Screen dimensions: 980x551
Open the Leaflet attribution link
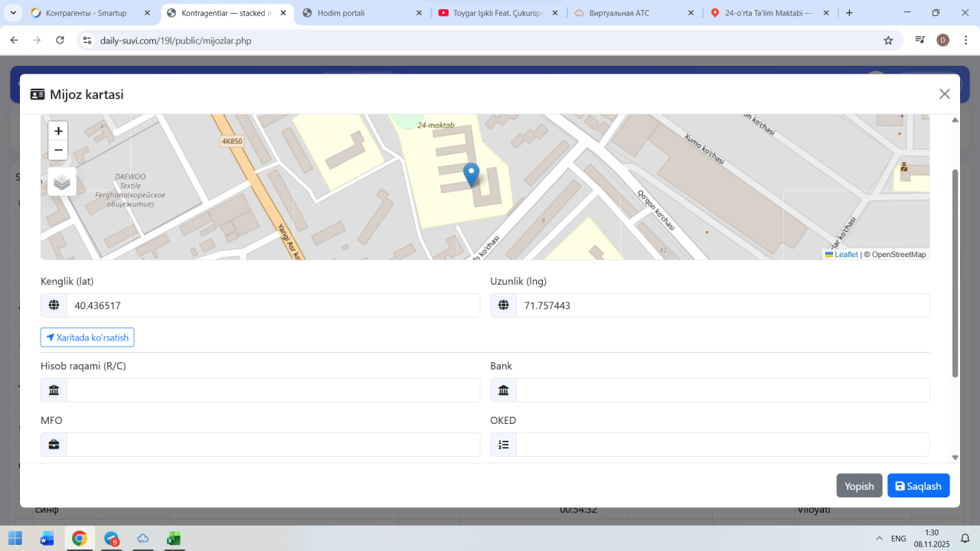[845, 255]
